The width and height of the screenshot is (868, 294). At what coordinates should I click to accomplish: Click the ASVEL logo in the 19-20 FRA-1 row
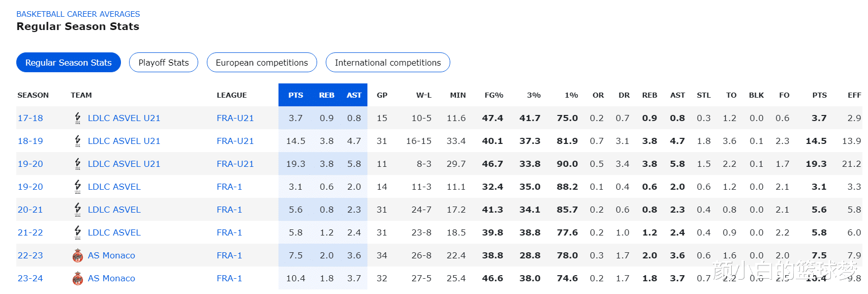coord(78,187)
